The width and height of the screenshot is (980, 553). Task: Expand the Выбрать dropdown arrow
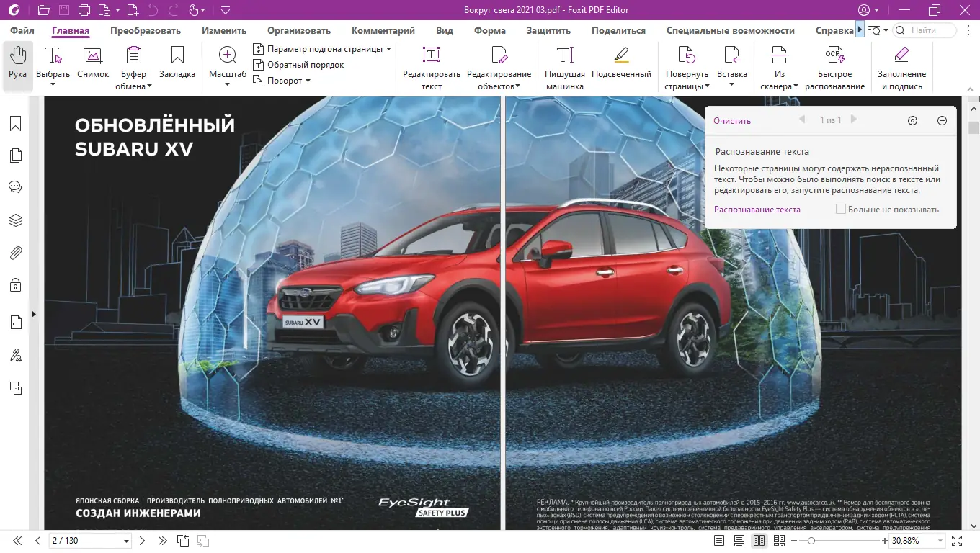click(53, 85)
